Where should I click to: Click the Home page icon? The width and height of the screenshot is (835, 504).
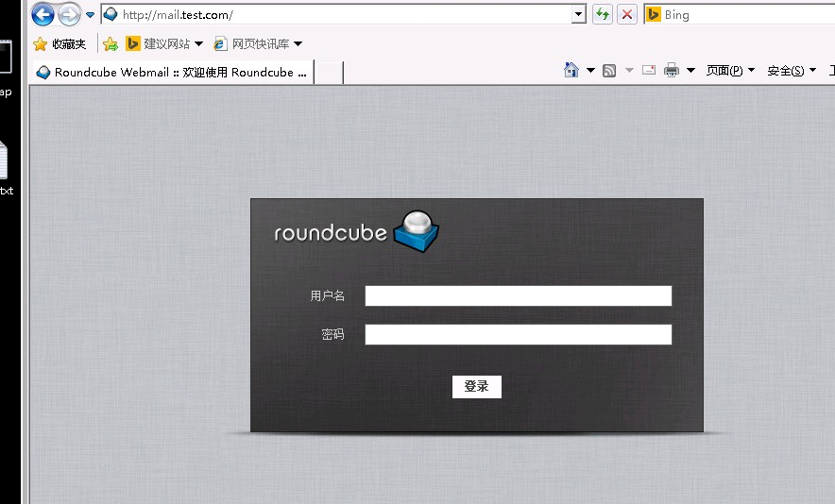[571, 70]
